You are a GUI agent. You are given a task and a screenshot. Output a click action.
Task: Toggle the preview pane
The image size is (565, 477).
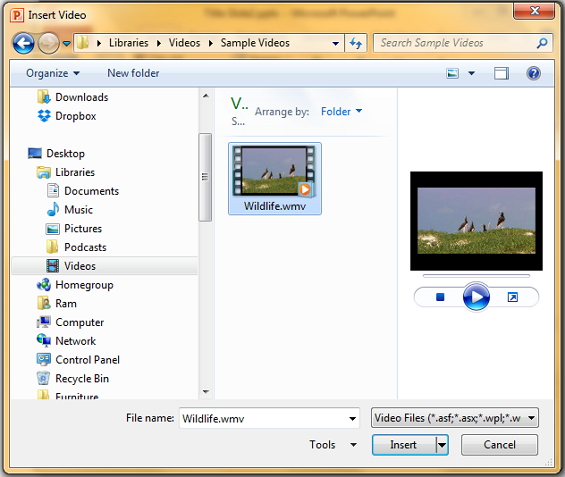point(501,73)
